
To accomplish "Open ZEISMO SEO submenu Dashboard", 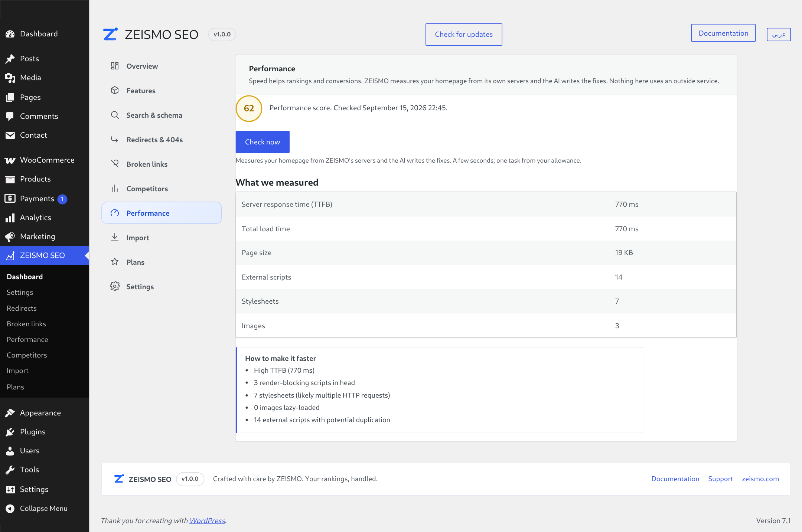I will pos(25,277).
